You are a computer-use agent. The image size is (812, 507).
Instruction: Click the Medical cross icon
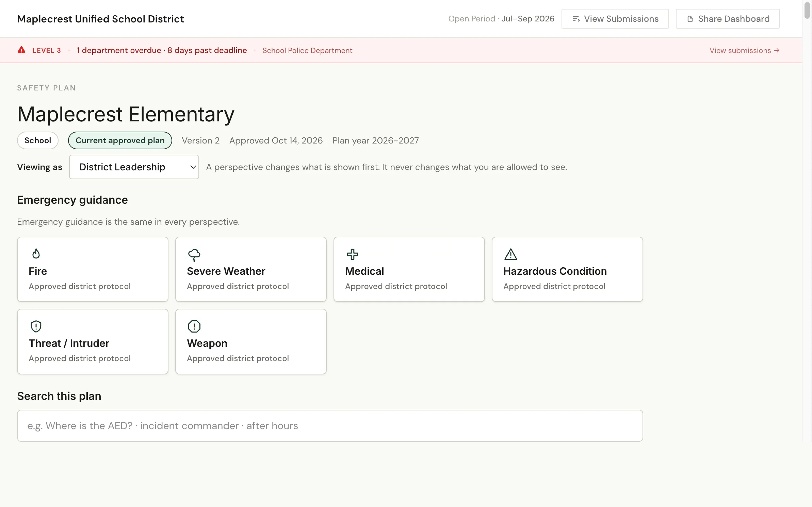pos(352,254)
